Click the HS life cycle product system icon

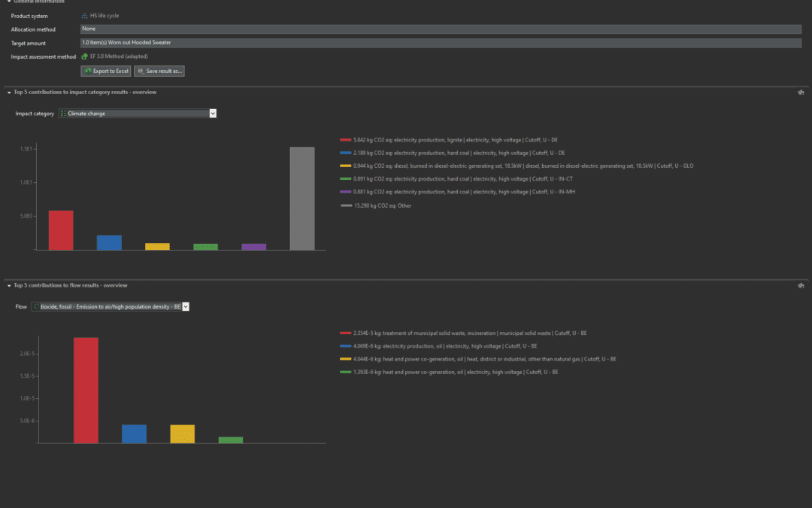(x=84, y=15)
